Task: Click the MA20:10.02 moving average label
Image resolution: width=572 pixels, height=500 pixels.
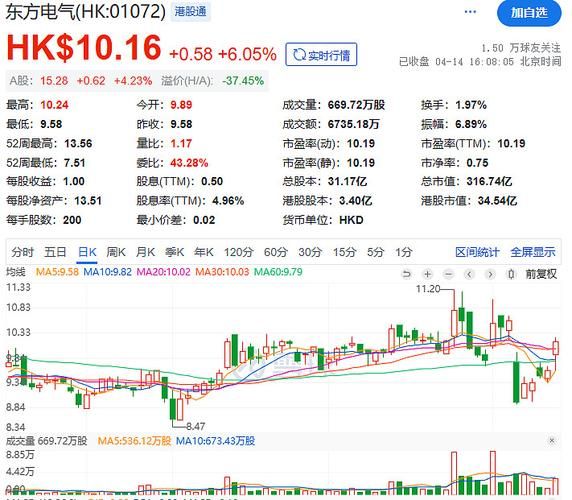Action: click(x=163, y=272)
